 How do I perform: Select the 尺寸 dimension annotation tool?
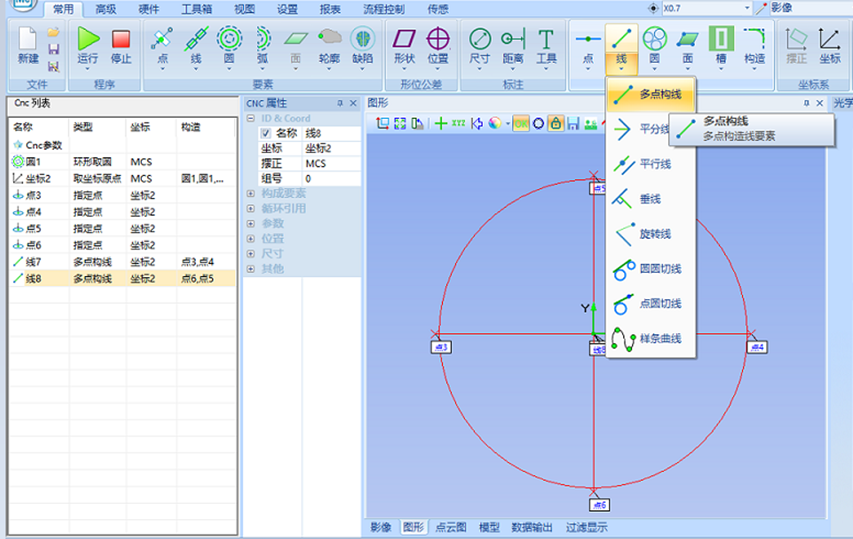click(x=480, y=40)
